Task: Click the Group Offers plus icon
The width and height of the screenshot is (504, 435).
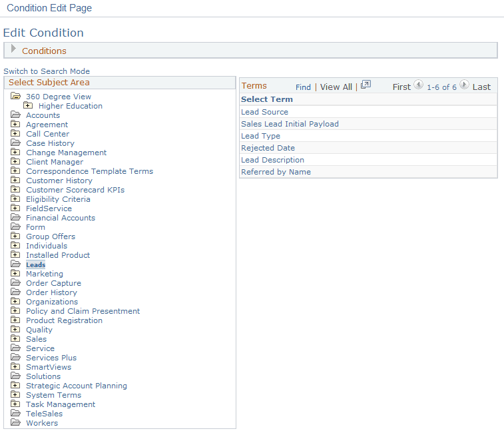Action: (x=15, y=236)
